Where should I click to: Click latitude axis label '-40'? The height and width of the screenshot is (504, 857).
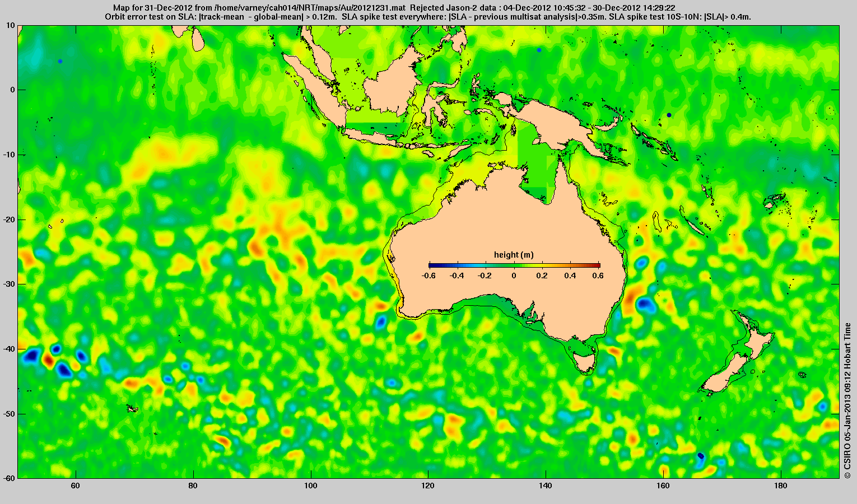10,349
